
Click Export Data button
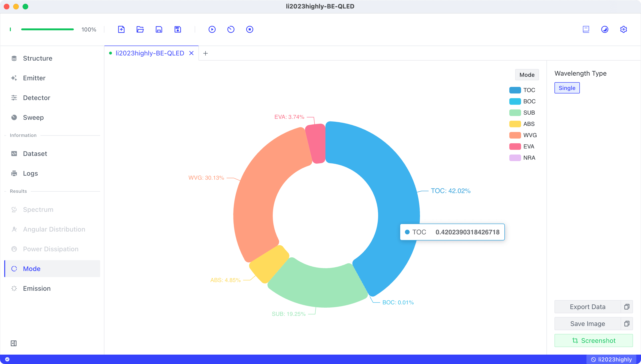pyautogui.click(x=587, y=307)
